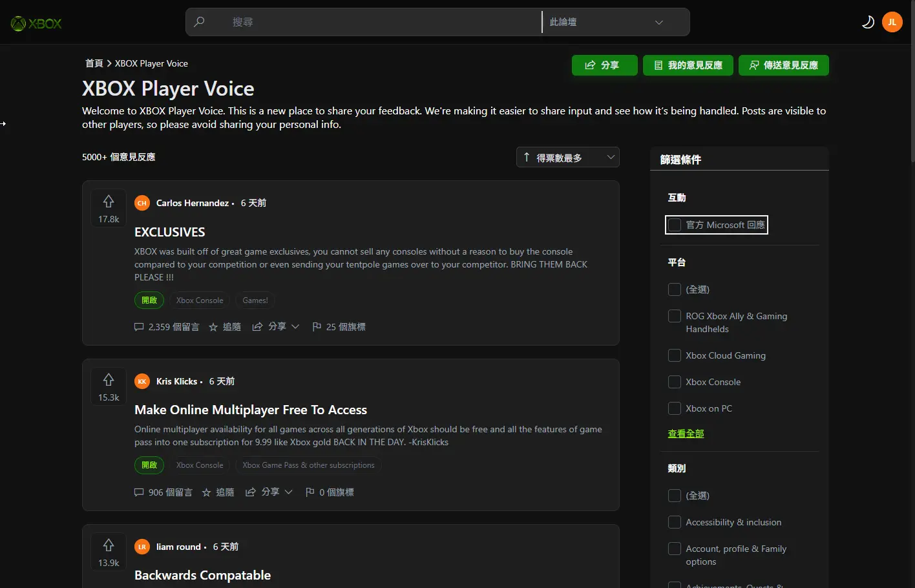
Task: Open the Backwards Compatable post title
Action: click(202, 575)
